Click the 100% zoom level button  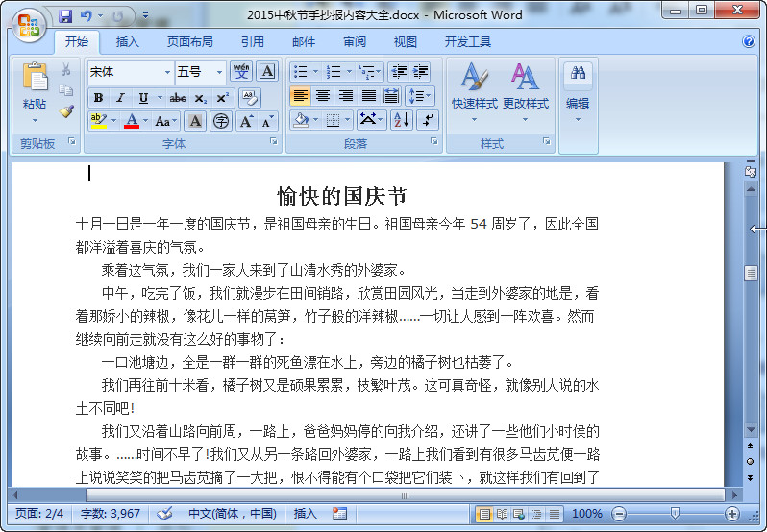pos(586,514)
